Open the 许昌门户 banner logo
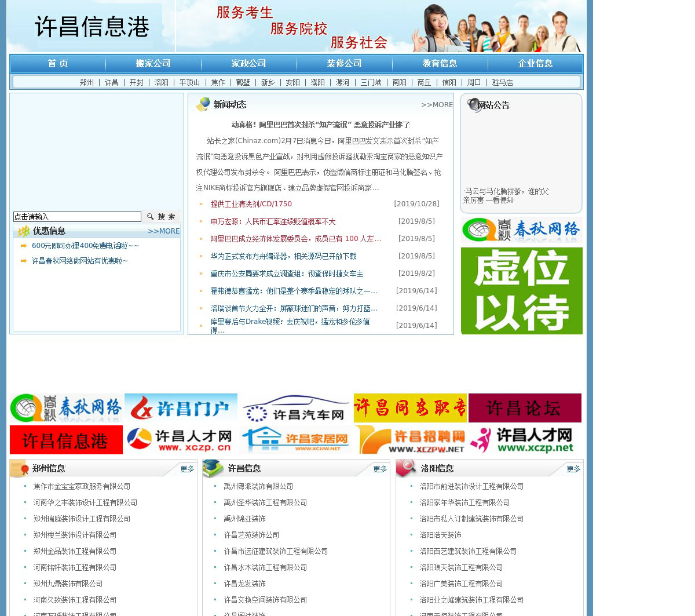 click(181, 408)
